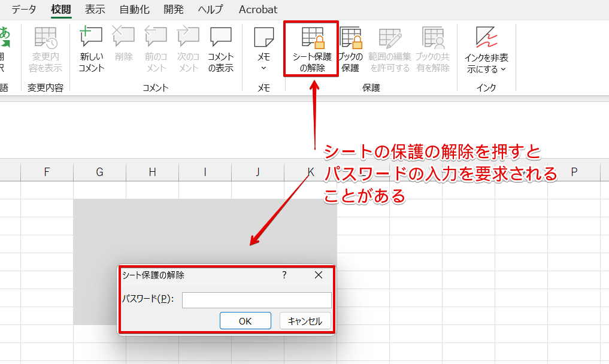Click the パスワード input field
Image resolution: width=609 pixels, height=364 pixels.
point(257,301)
